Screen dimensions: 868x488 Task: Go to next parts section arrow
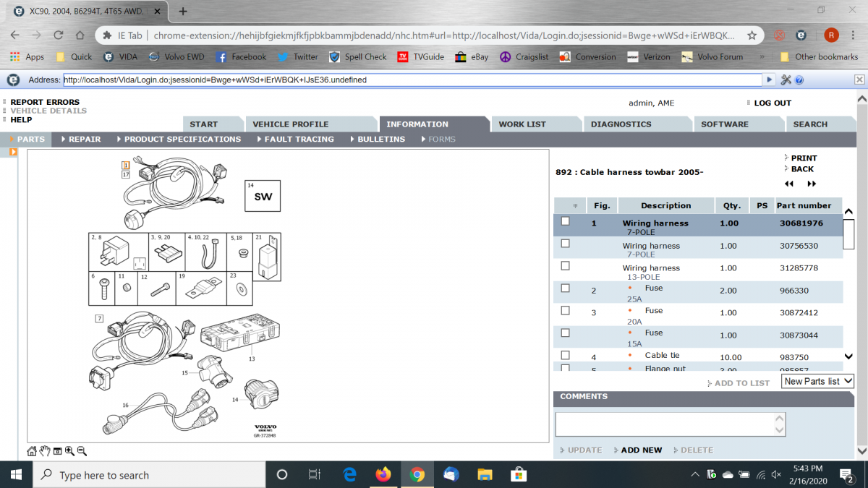coord(812,184)
